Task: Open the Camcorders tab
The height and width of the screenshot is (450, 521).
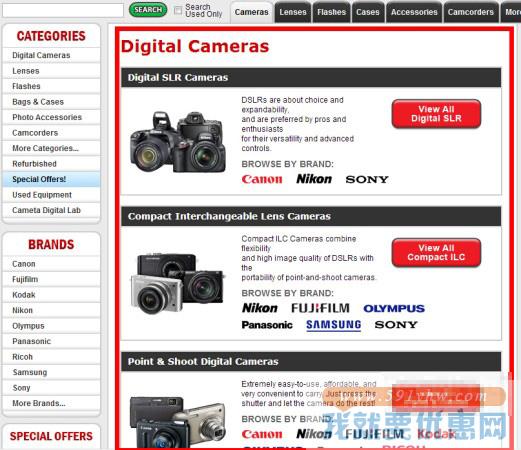Action: [471, 12]
